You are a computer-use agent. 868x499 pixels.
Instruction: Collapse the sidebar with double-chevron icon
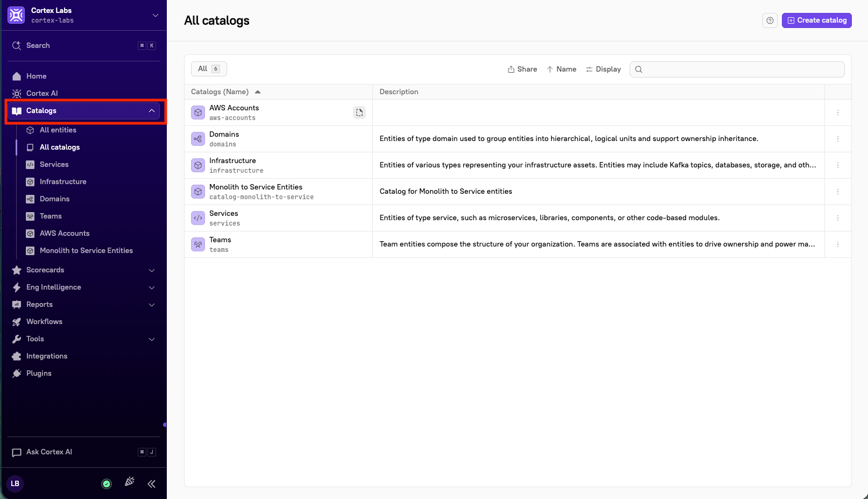tap(152, 484)
